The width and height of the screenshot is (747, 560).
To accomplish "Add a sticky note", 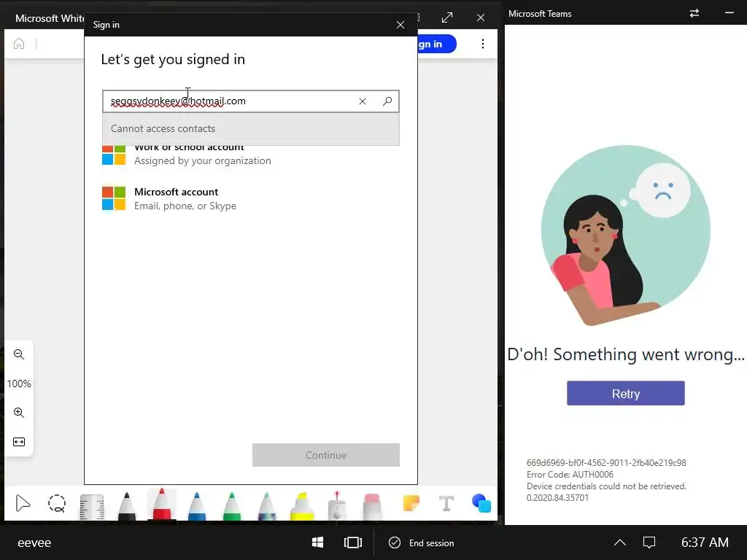I will pos(411,503).
